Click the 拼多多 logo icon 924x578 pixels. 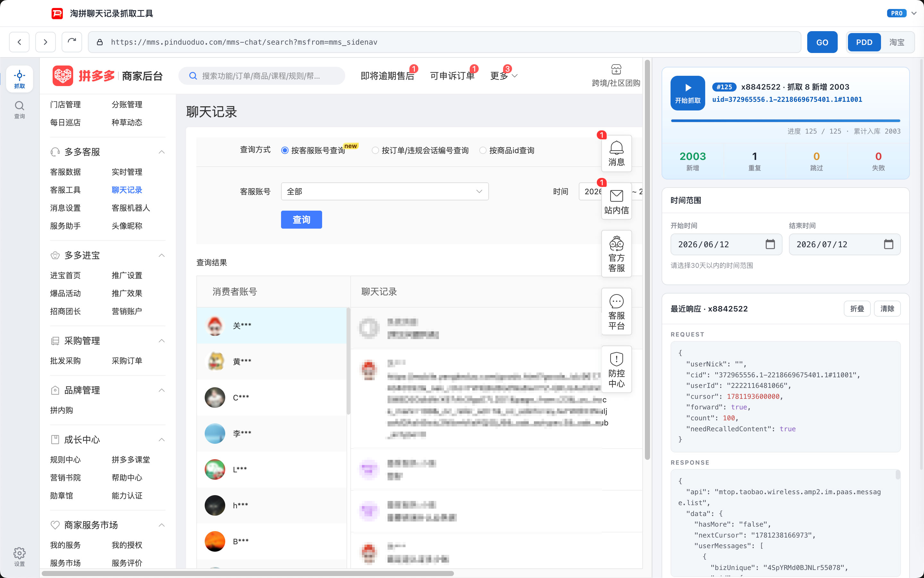(x=63, y=76)
